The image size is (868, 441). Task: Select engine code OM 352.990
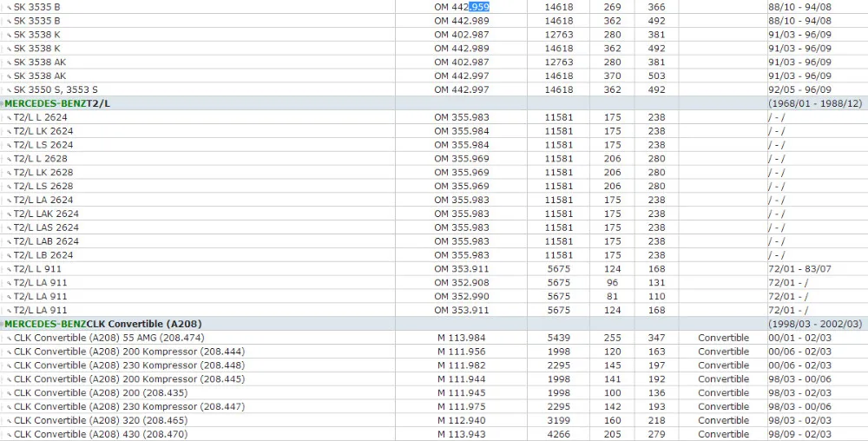(462, 297)
